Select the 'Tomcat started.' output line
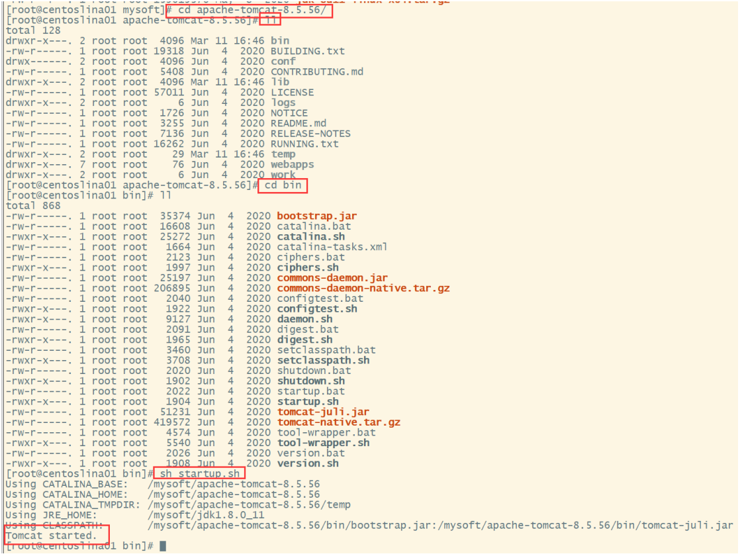This screenshot has height=560, width=742. (x=51, y=536)
